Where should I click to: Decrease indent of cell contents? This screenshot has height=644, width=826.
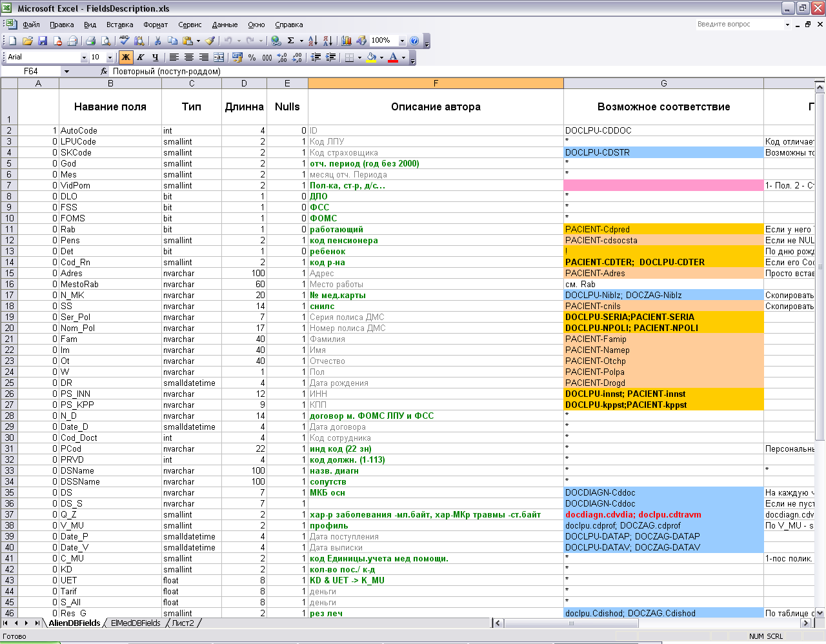(x=316, y=57)
